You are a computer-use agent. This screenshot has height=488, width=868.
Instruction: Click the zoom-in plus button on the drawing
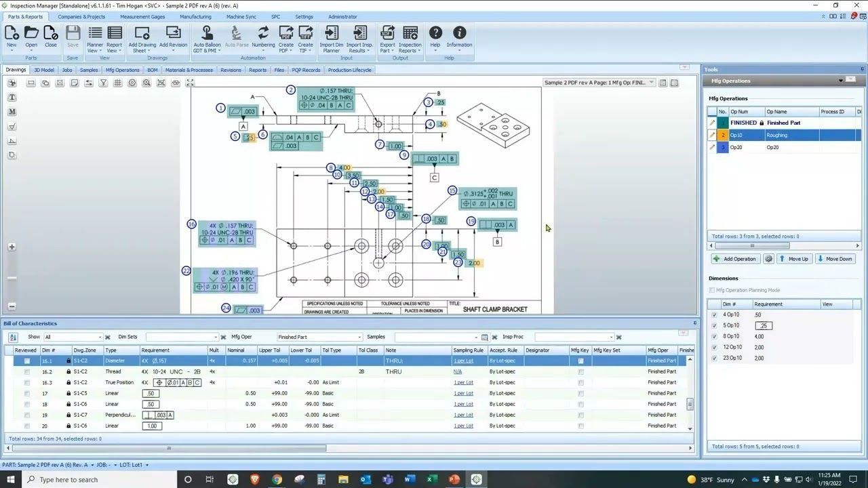pyautogui.click(x=12, y=247)
